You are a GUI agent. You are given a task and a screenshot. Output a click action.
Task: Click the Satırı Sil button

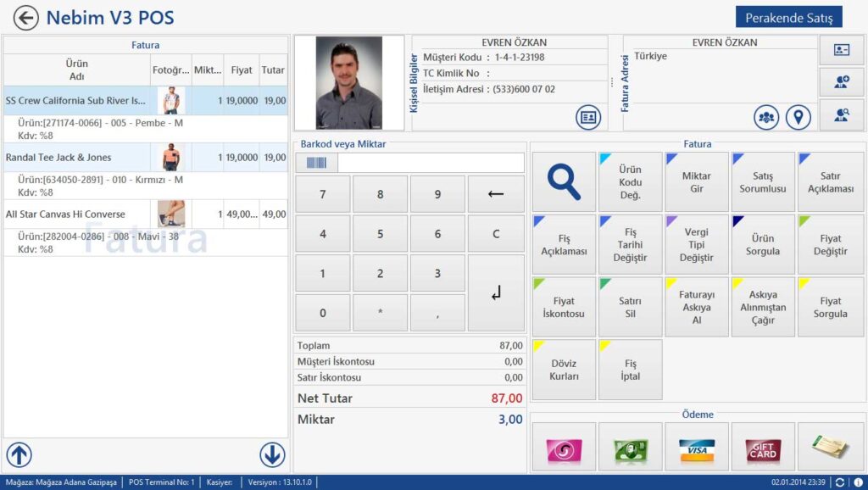coord(631,307)
